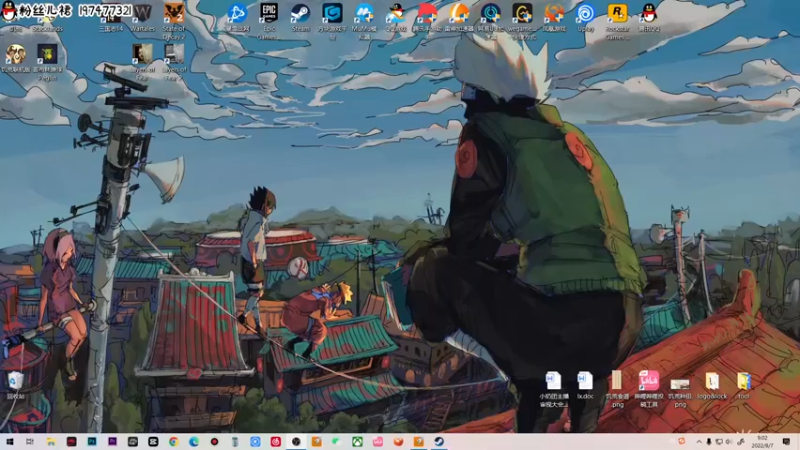The image size is (800, 450).
Task: Open the volume control in the tray
Action: tap(729, 442)
